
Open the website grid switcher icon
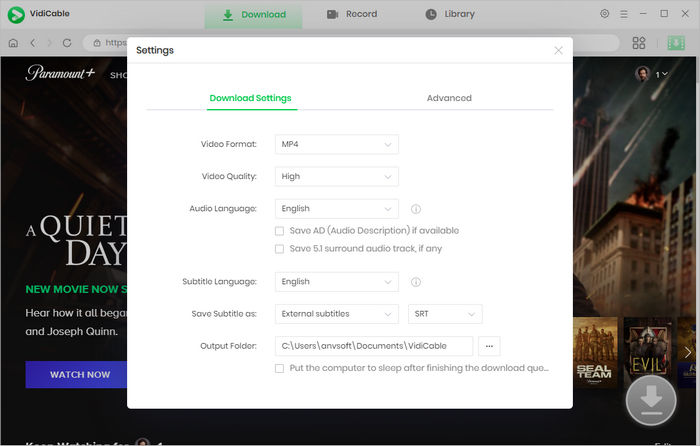[x=639, y=43]
